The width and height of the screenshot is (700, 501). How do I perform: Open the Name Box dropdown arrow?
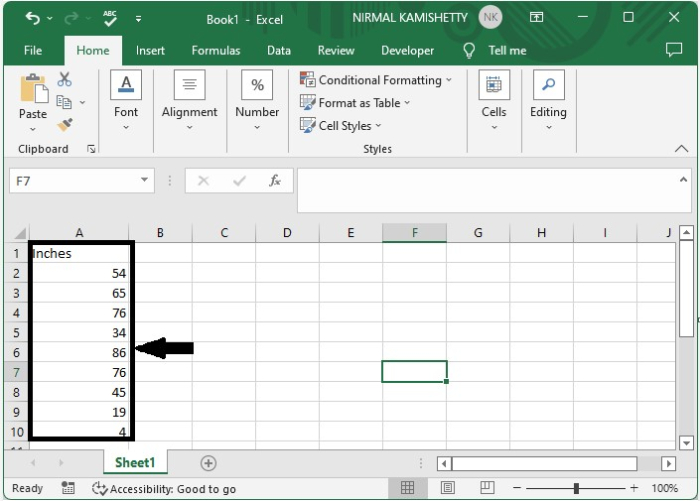tap(144, 180)
